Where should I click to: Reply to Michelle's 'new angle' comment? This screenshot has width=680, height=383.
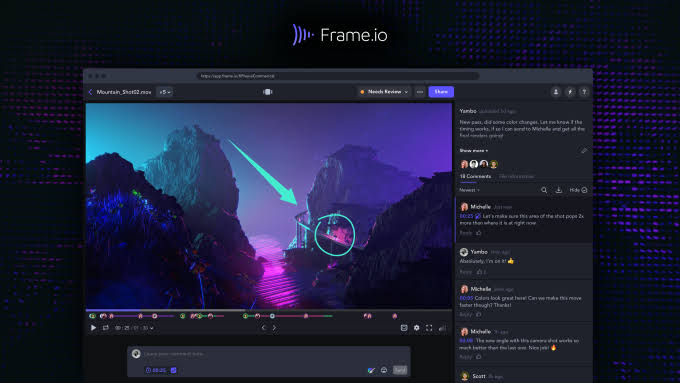pyautogui.click(x=465, y=357)
